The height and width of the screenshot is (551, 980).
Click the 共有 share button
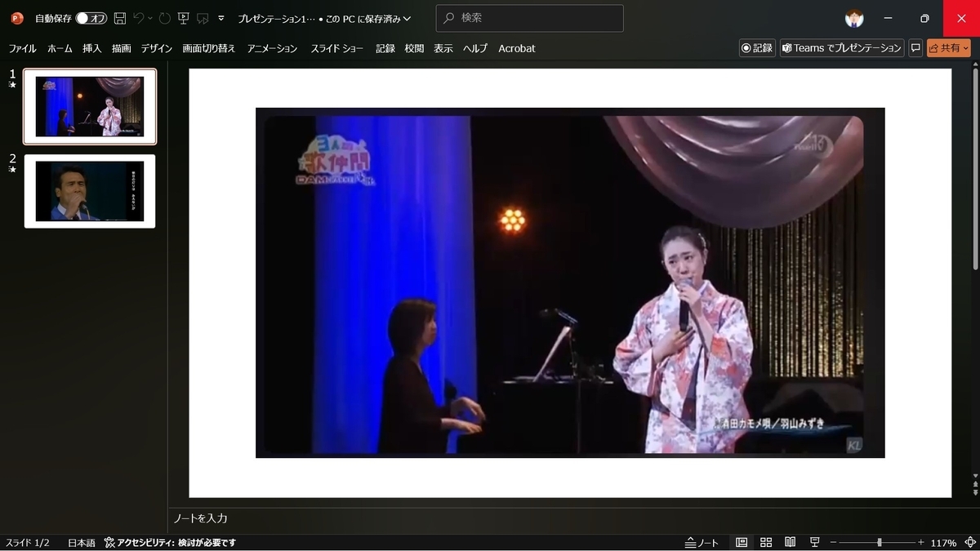coord(949,48)
